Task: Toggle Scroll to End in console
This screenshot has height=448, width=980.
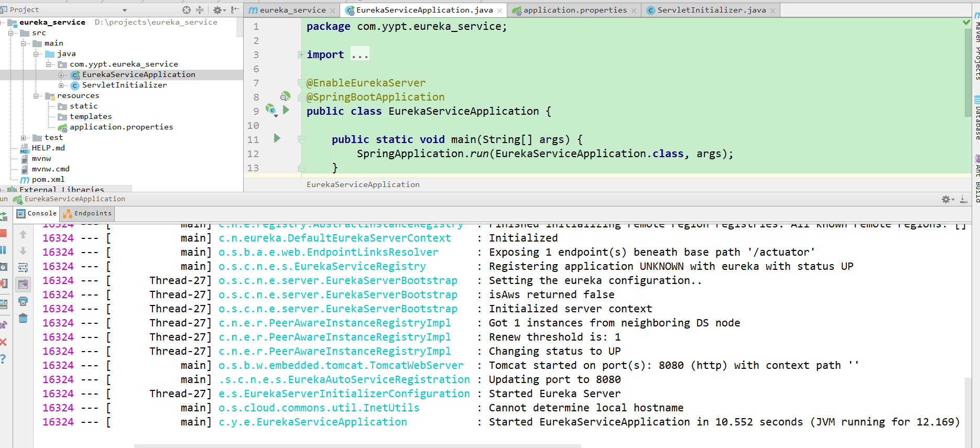Action: [x=23, y=285]
